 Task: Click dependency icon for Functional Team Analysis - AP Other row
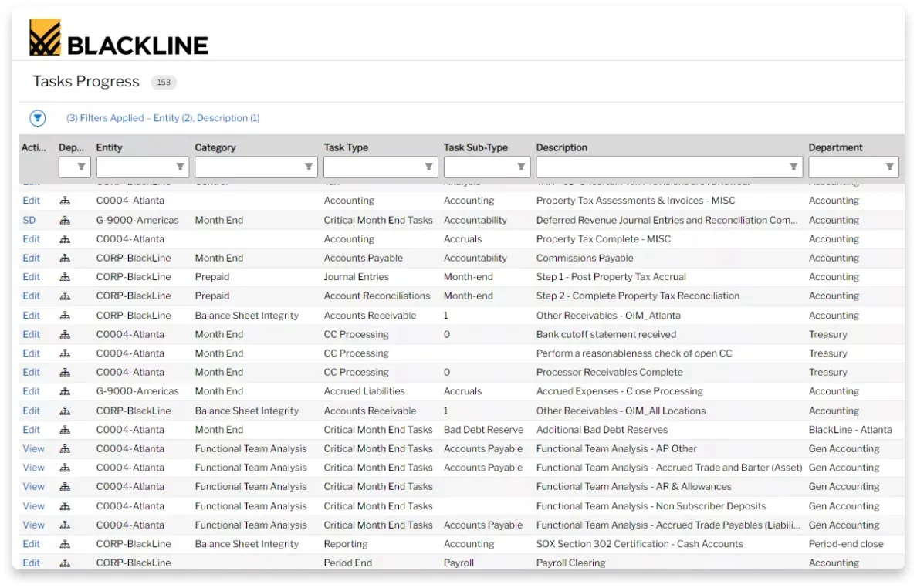[x=65, y=449]
